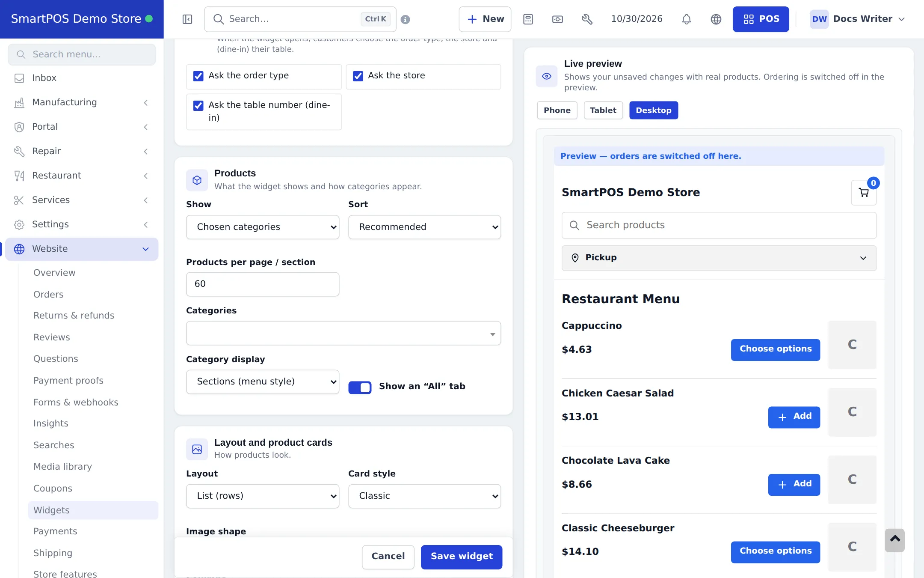Open the Sort dropdown (Recommended)
The height and width of the screenshot is (578, 924).
(x=425, y=227)
